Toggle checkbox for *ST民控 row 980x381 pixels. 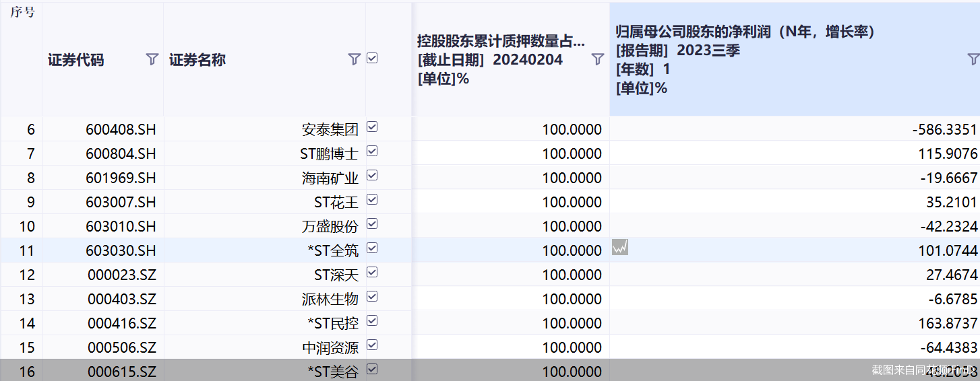pos(372,321)
